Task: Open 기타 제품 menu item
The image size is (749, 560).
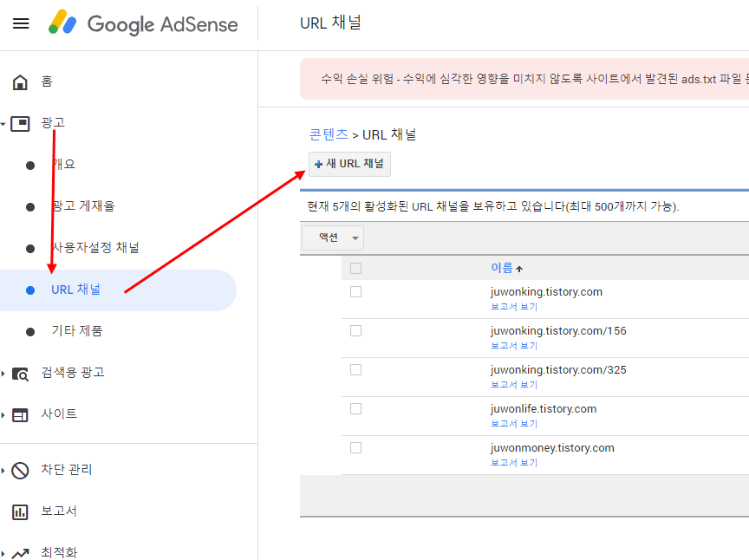Action: pyautogui.click(x=77, y=330)
